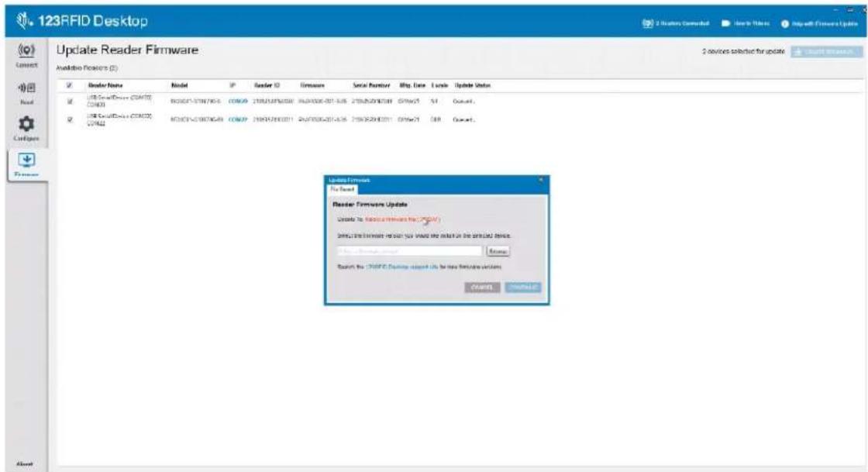This screenshot has width=868, height=472.
Task: Click first row's Queued status
Action: tap(463, 102)
